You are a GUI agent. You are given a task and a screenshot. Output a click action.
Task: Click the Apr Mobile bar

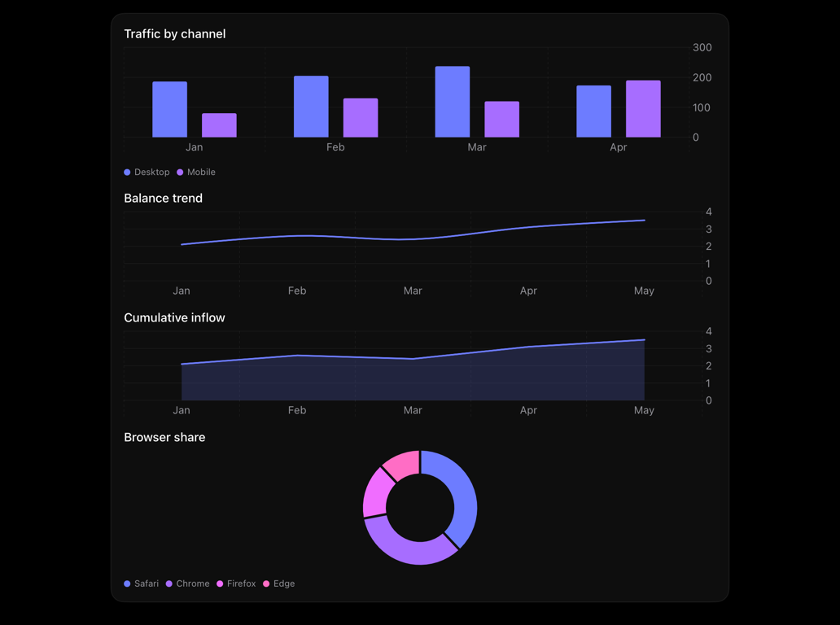coord(643,109)
